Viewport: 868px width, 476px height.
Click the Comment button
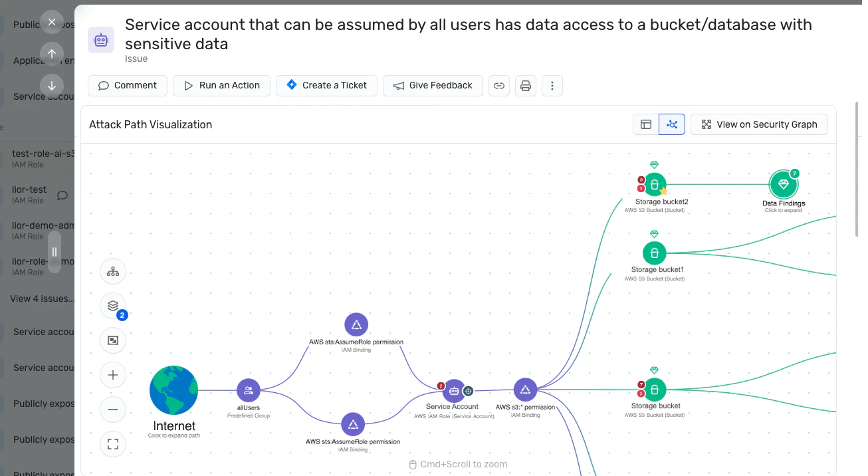click(x=128, y=85)
